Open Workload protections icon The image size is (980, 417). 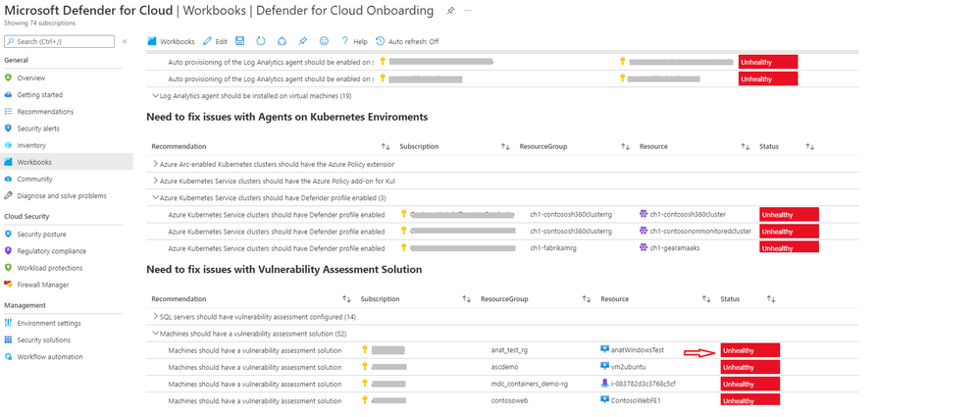click(8, 268)
